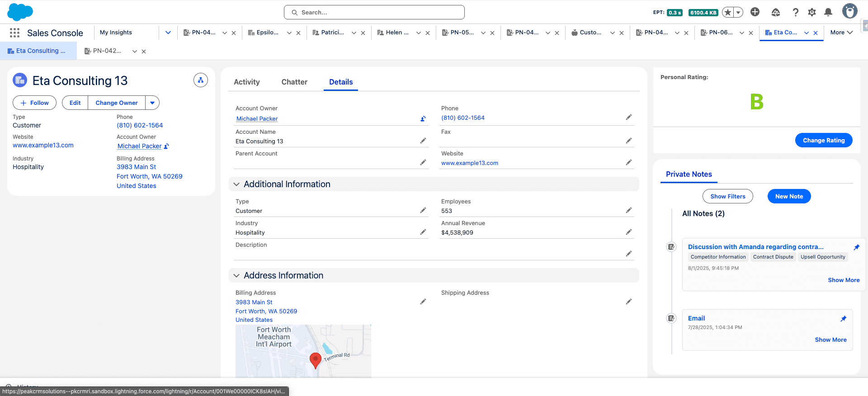The height and width of the screenshot is (396, 868).
Task: Open the Setup gear icon
Action: 811,12
